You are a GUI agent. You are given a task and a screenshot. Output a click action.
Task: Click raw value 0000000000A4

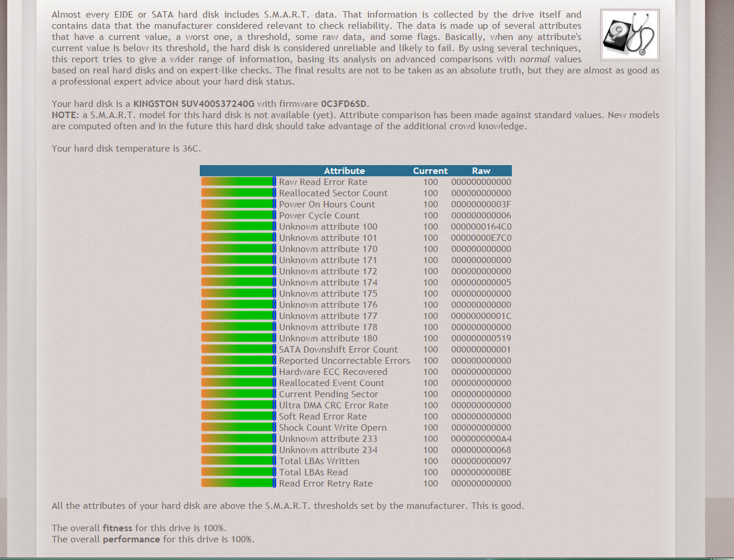click(481, 439)
